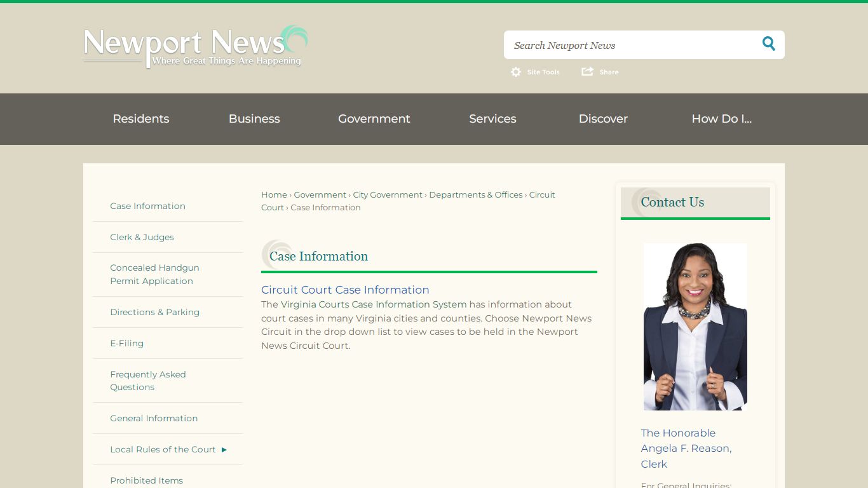Viewport: 868px width, 488px height.
Task: Click Government in the breadcrumb
Action: (320, 194)
